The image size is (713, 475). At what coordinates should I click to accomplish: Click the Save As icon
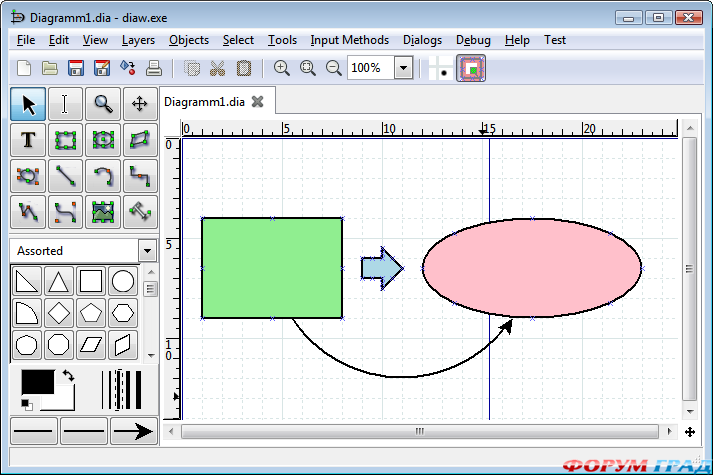[x=102, y=68]
